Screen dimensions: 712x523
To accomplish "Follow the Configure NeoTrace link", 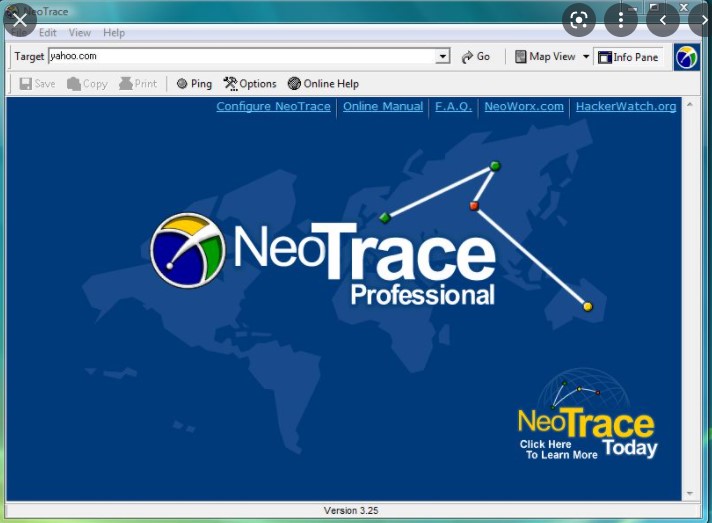I will [273, 107].
